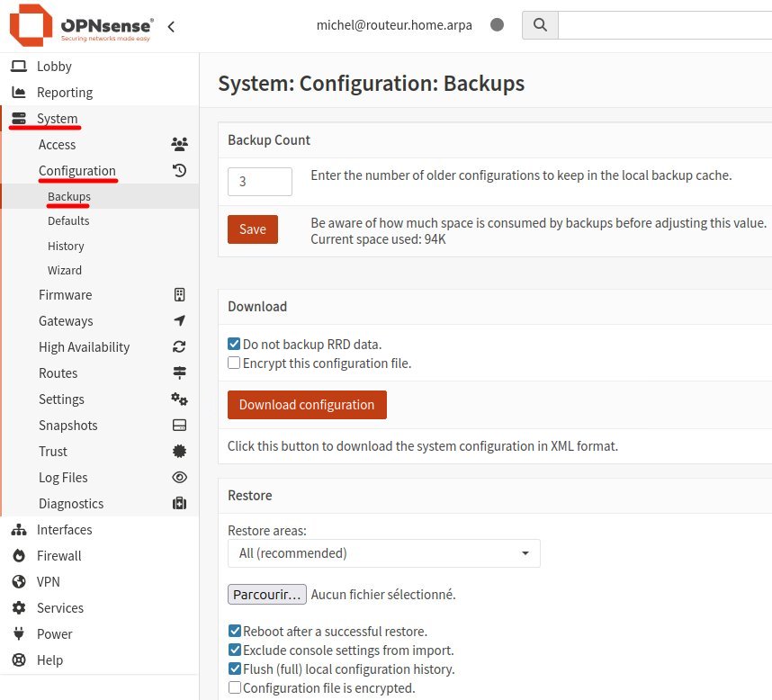772x700 pixels.
Task: Click the Firmware building icon in sidebar
Action: click(179, 295)
